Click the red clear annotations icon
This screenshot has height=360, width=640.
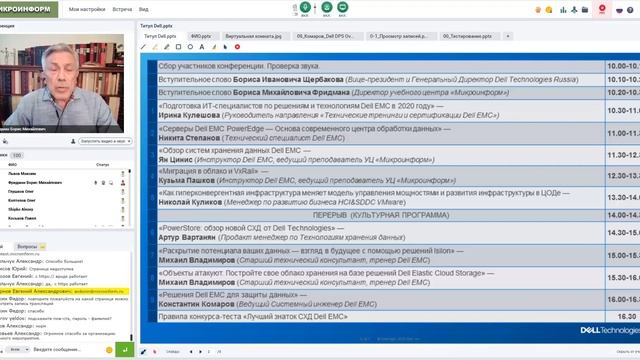point(237,47)
